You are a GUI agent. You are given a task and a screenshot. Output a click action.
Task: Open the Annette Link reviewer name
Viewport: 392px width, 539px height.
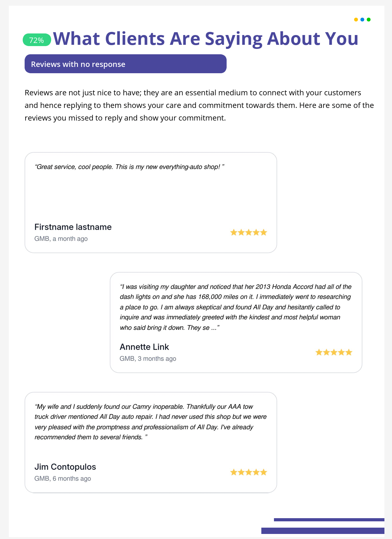pos(144,347)
